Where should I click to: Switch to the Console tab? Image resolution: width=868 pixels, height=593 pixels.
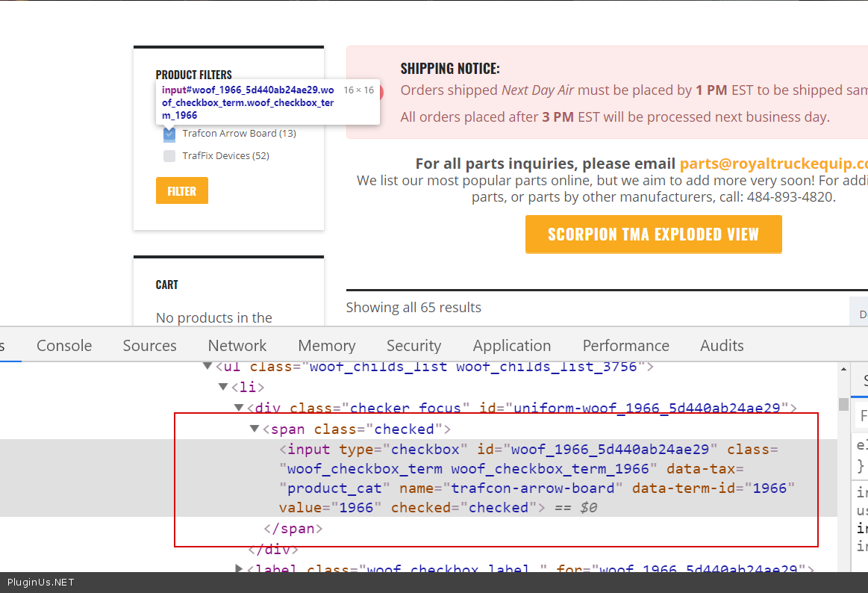click(x=64, y=346)
